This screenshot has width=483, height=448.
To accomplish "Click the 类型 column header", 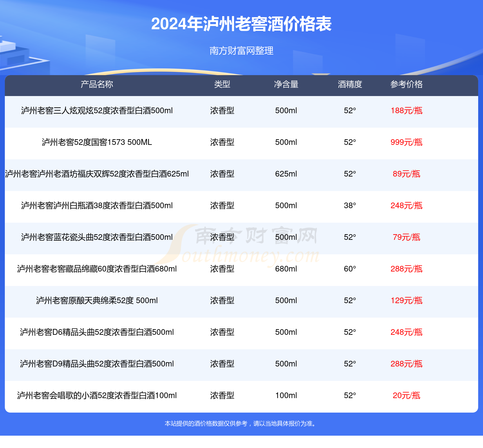I will click(x=222, y=84).
